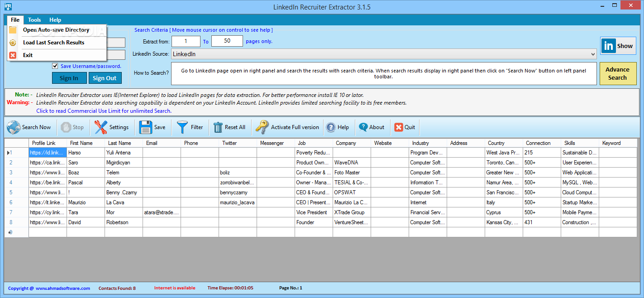The width and height of the screenshot is (644, 298).
Task: Click company cell 'XTrade Group'
Action: 352,212
